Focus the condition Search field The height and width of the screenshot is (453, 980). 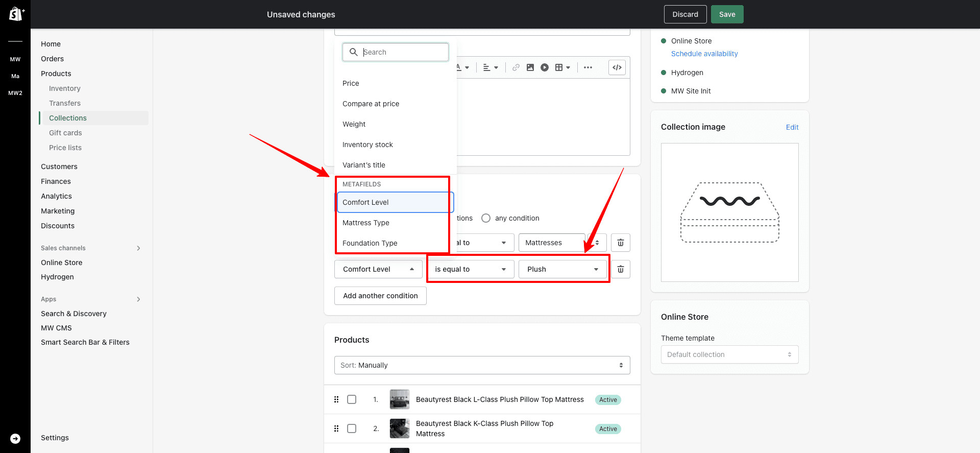[403, 52]
